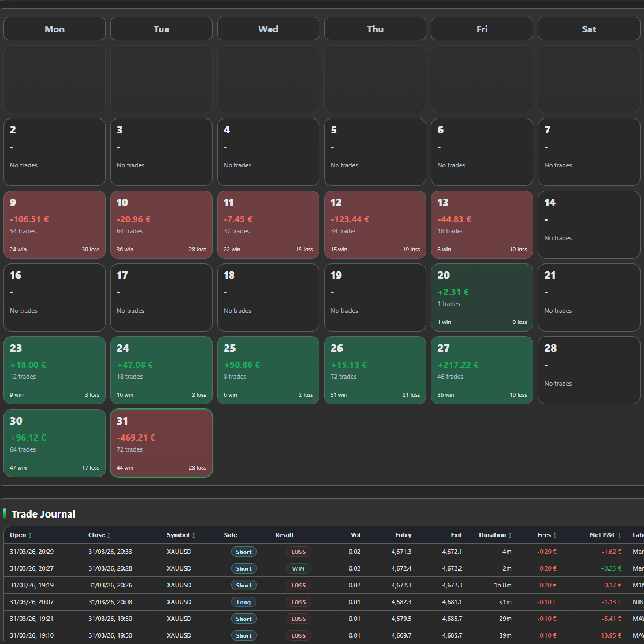Click the Long side badge

tap(244, 602)
